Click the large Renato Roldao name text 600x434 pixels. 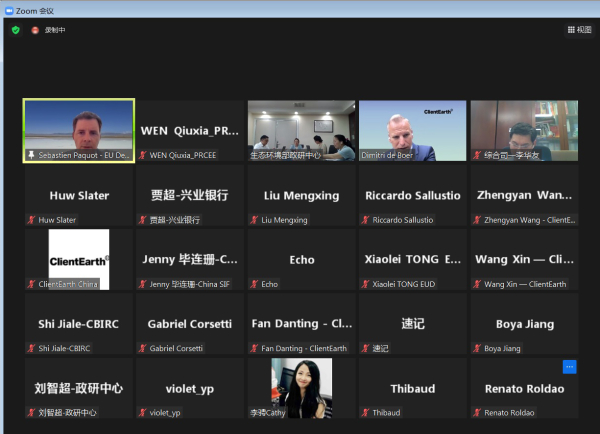click(x=525, y=389)
